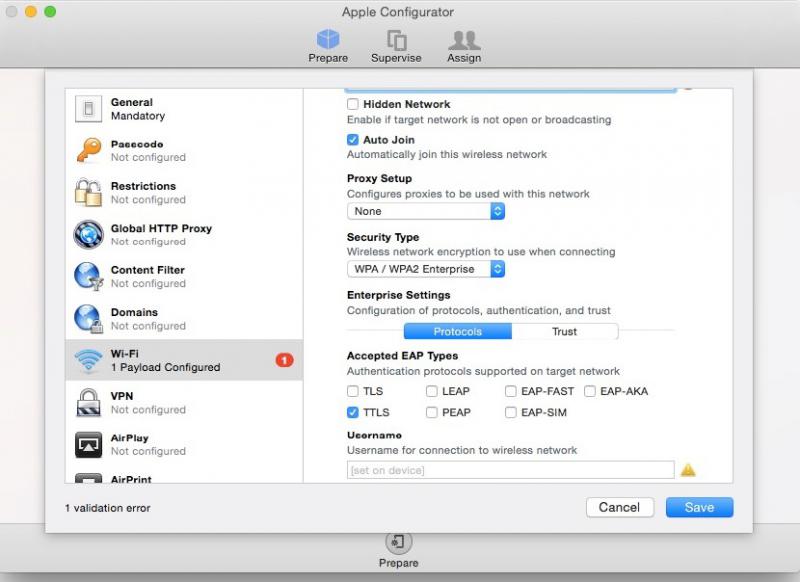Select the Passcode key icon
This screenshot has width=800, height=582.
tap(89, 150)
